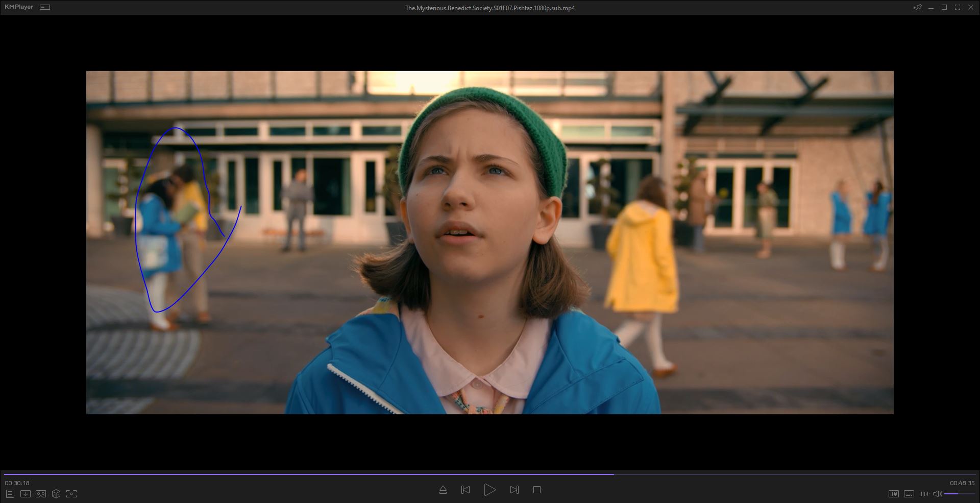Open the audio equalizer waveform icon
The image size is (980, 503).
point(924,494)
